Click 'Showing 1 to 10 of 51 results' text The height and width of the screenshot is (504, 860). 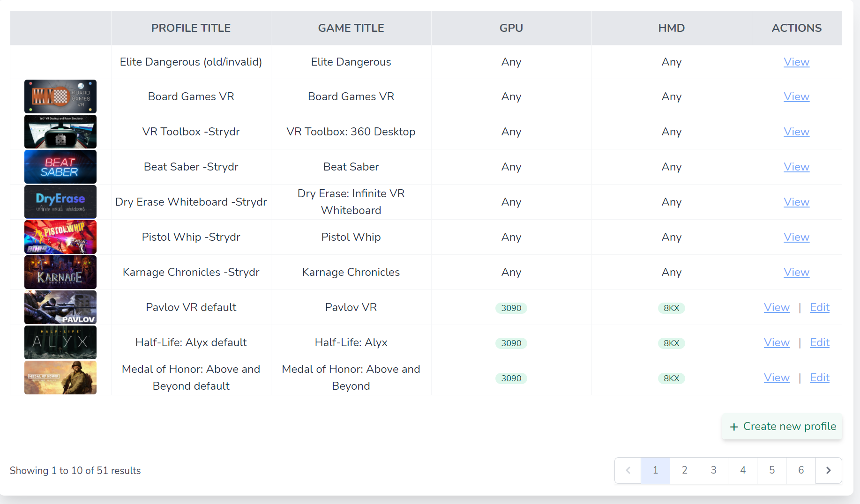pyautogui.click(x=75, y=470)
